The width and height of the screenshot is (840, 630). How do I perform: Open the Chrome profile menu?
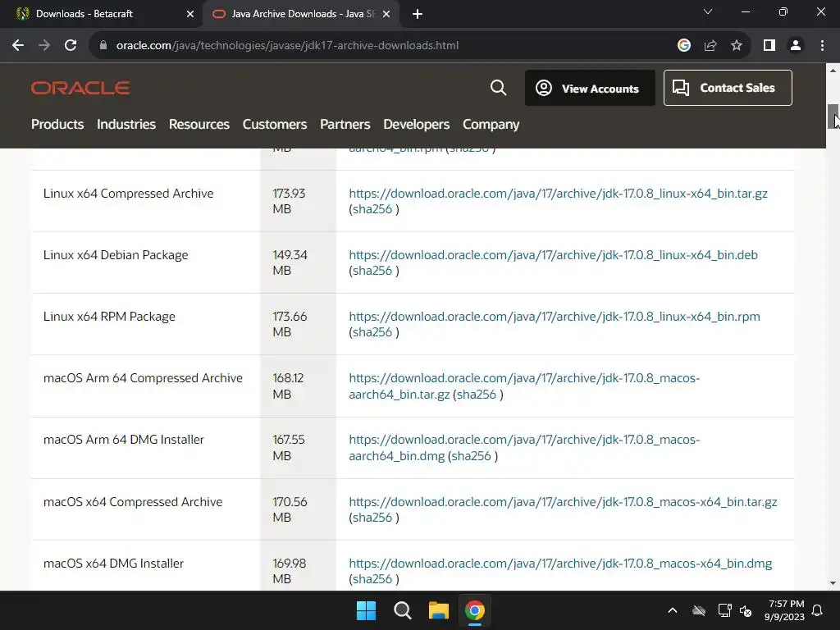[x=796, y=46]
